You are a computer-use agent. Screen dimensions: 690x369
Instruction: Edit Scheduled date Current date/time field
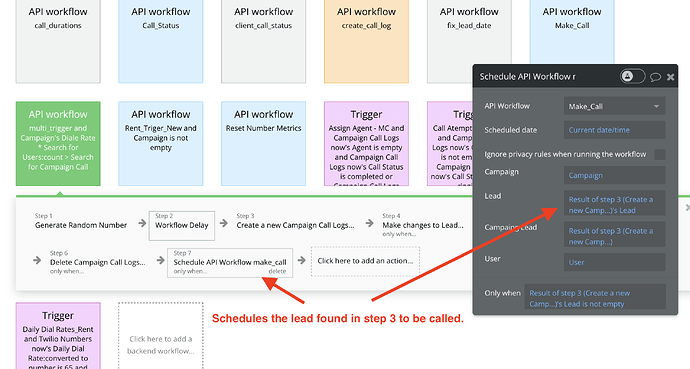pos(614,130)
